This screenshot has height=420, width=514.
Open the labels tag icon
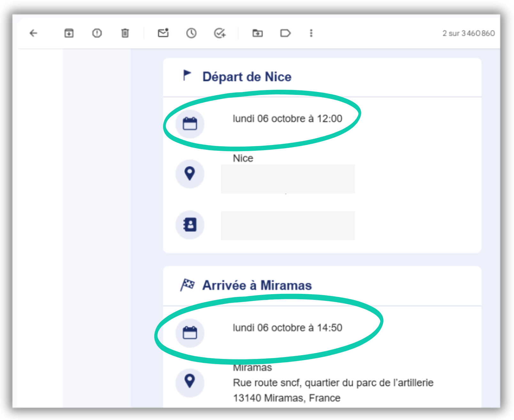point(285,33)
